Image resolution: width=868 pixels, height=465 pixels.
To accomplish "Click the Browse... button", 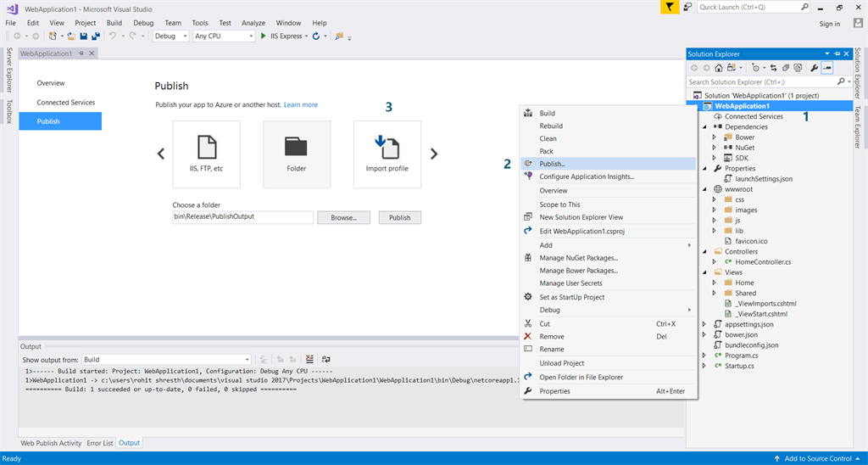I will click(343, 217).
